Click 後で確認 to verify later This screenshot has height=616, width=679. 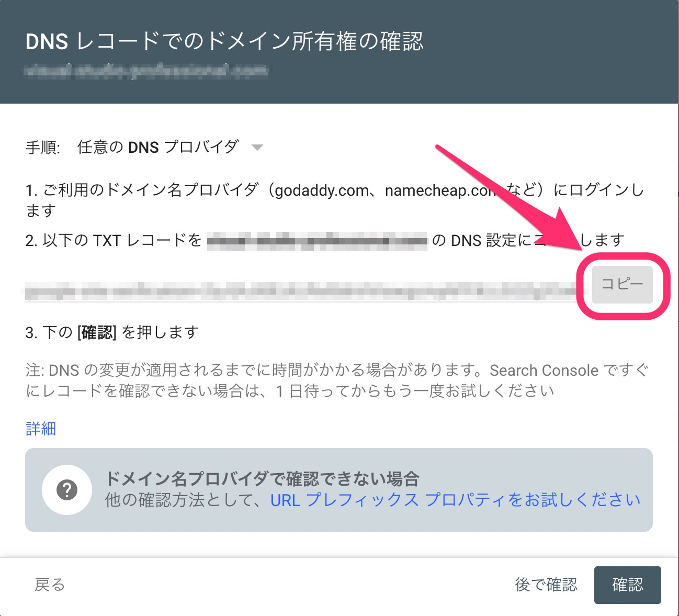click(546, 585)
